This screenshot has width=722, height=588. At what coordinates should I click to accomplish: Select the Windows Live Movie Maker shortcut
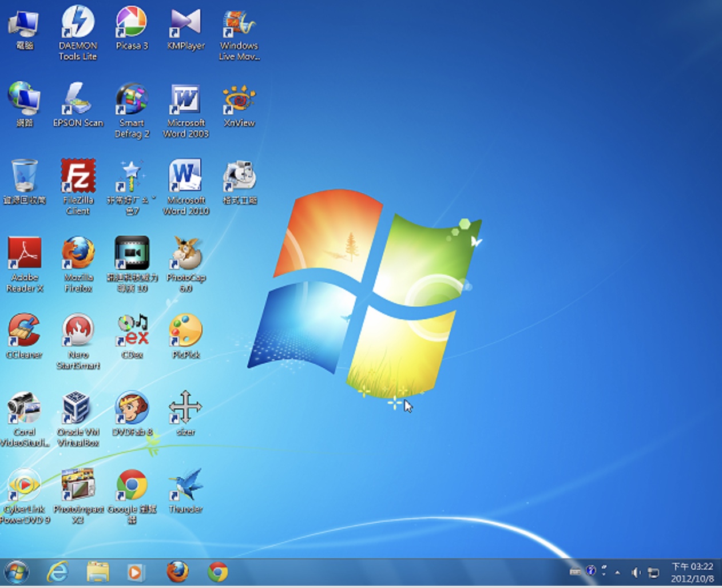pos(239,34)
